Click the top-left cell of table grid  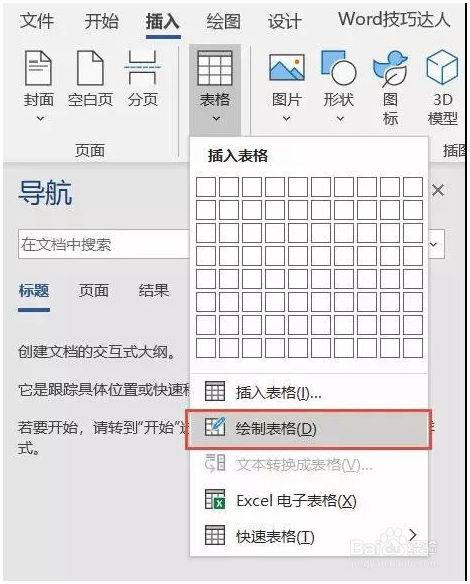[206, 187]
